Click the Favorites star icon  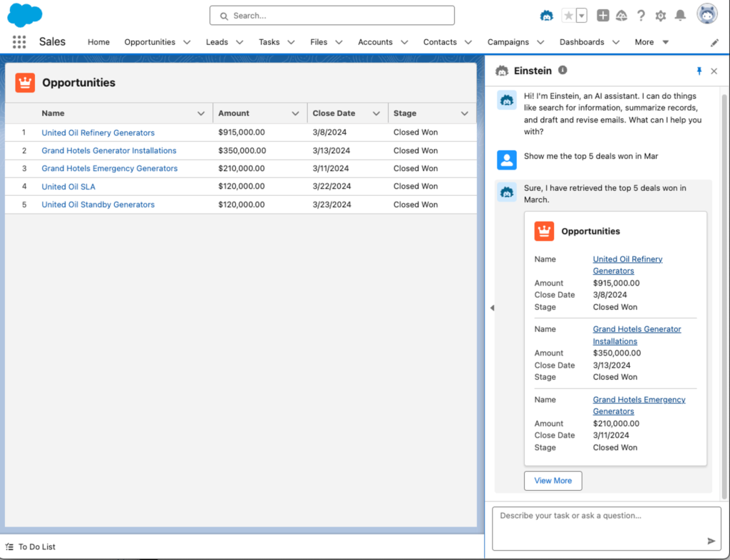[x=568, y=16]
